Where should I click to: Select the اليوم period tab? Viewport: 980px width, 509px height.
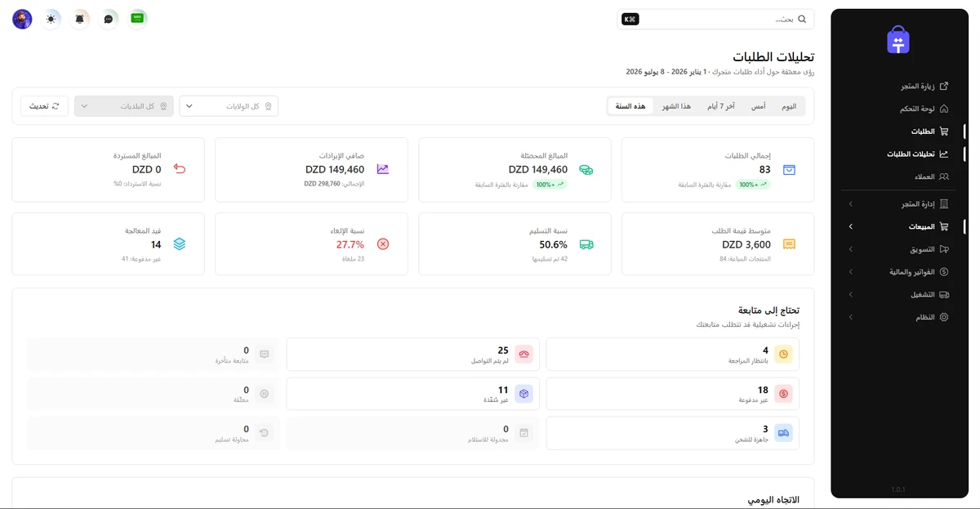click(788, 106)
